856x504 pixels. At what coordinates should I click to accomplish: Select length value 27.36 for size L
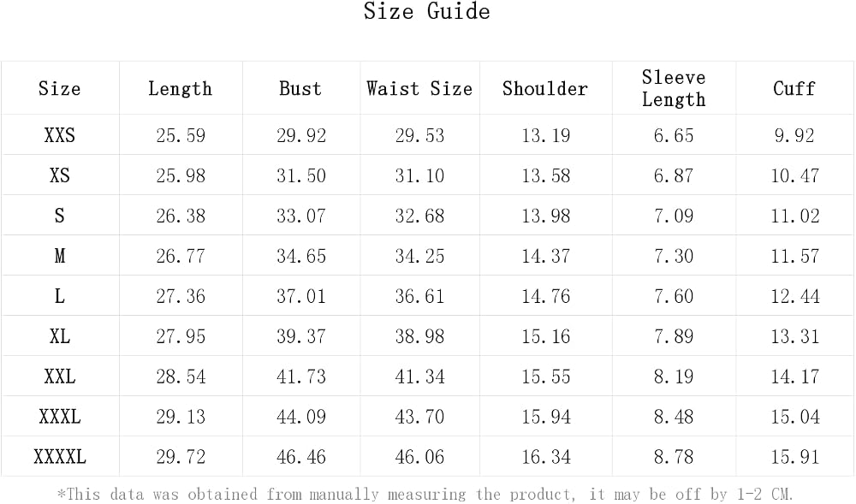181,296
